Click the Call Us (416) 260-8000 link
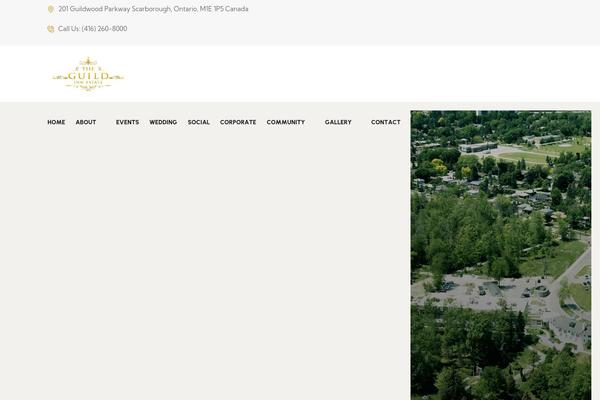Viewport: 600px width, 400px height. (x=93, y=29)
